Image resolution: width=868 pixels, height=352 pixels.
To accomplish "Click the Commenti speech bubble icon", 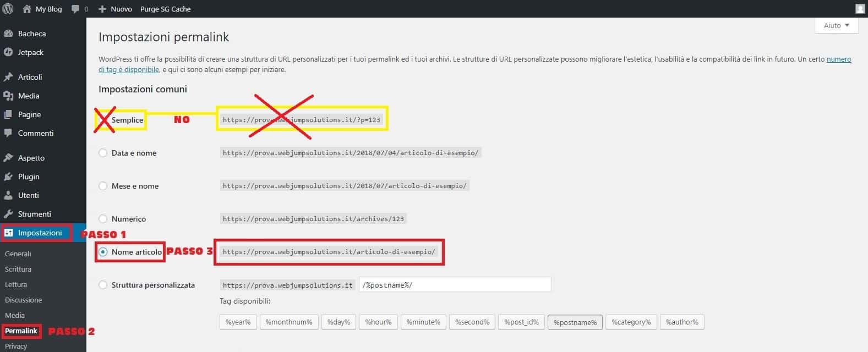I will (8, 133).
